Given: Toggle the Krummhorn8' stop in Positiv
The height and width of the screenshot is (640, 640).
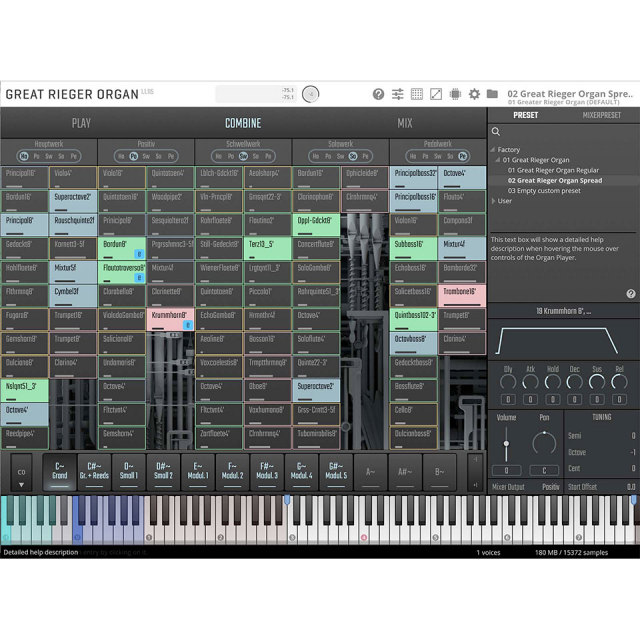Looking at the screenshot, I should pos(170,316).
